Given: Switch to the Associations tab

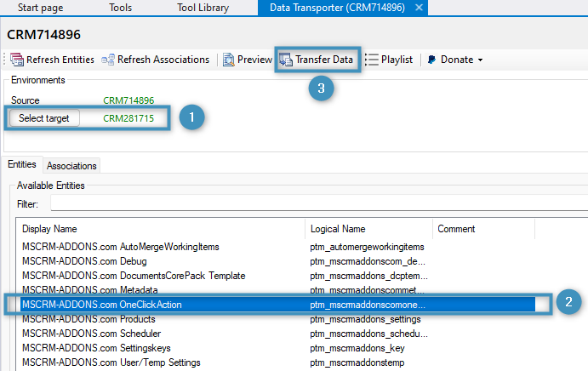Looking at the screenshot, I should click(71, 166).
